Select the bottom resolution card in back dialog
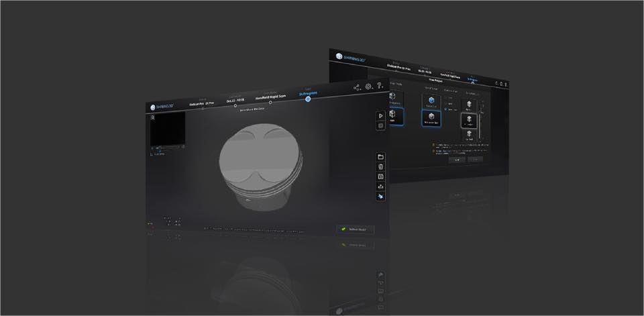Screen dimensions: 644x316 (469, 136)
